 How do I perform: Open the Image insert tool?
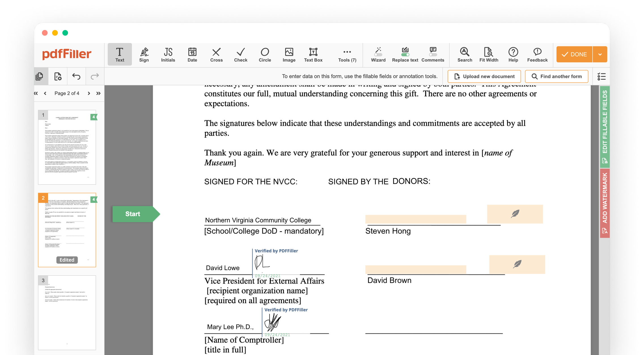[x=289, y=54]
